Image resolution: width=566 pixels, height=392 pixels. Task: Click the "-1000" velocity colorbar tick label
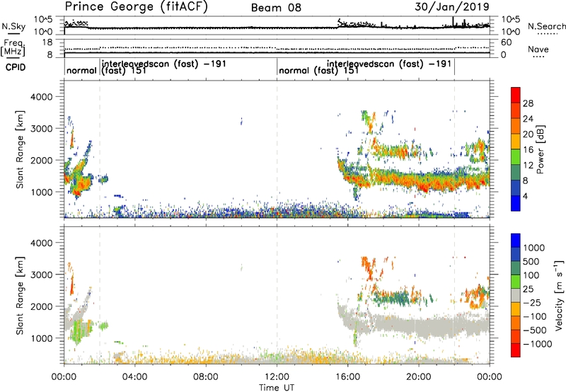click(x=538, y=344)
